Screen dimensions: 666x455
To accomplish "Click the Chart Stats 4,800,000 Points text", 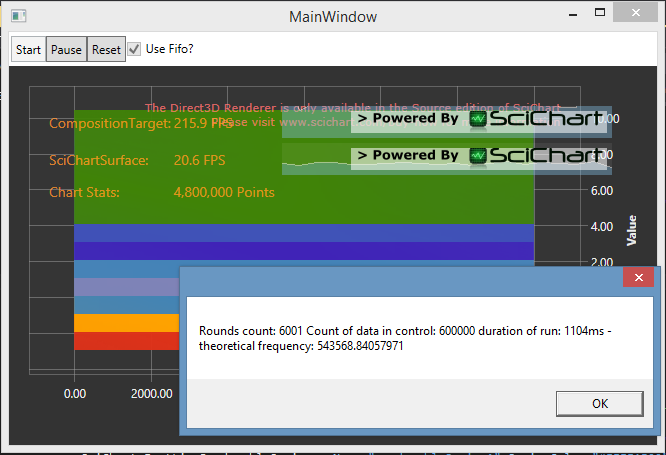I will point(162,192).
